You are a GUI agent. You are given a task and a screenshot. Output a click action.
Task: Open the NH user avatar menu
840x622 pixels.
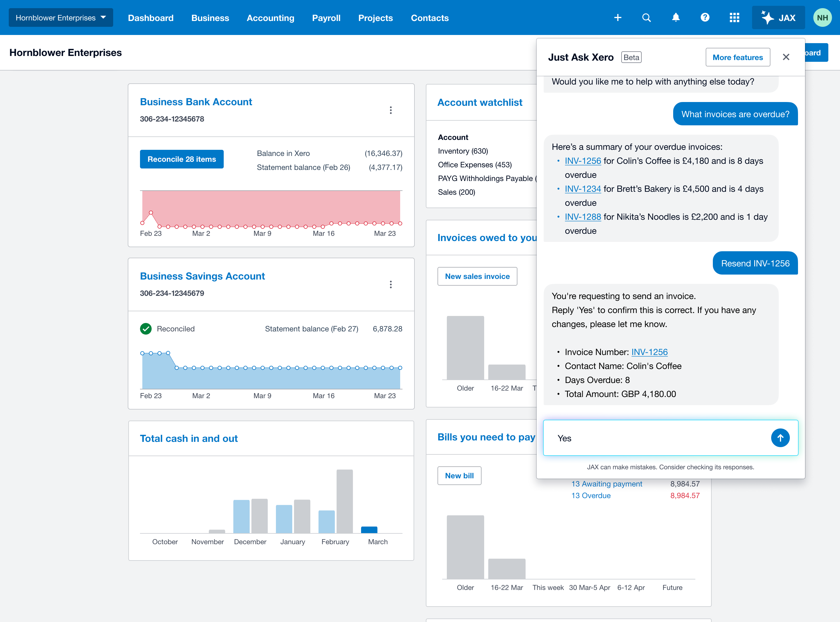click(822, 18)
